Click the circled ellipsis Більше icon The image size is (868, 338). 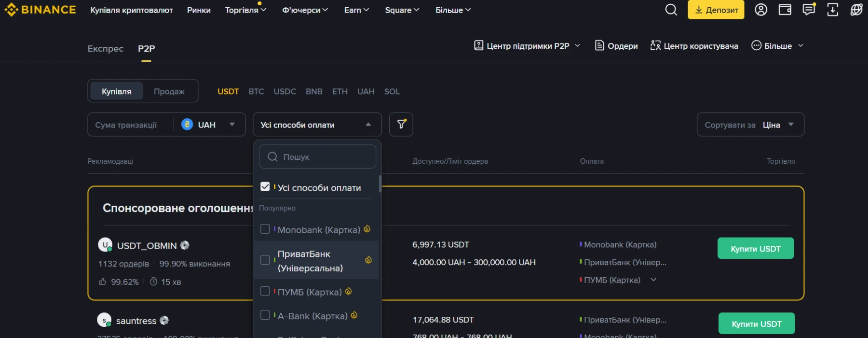click(x=756, y=45)
